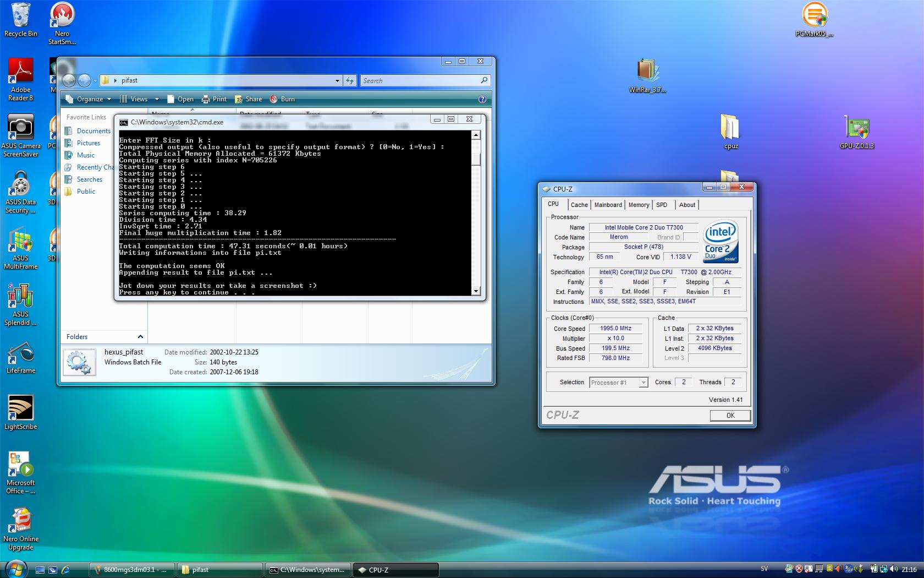
Task: Open Nero Online Upgrade icon
Action: click(20, 529)
